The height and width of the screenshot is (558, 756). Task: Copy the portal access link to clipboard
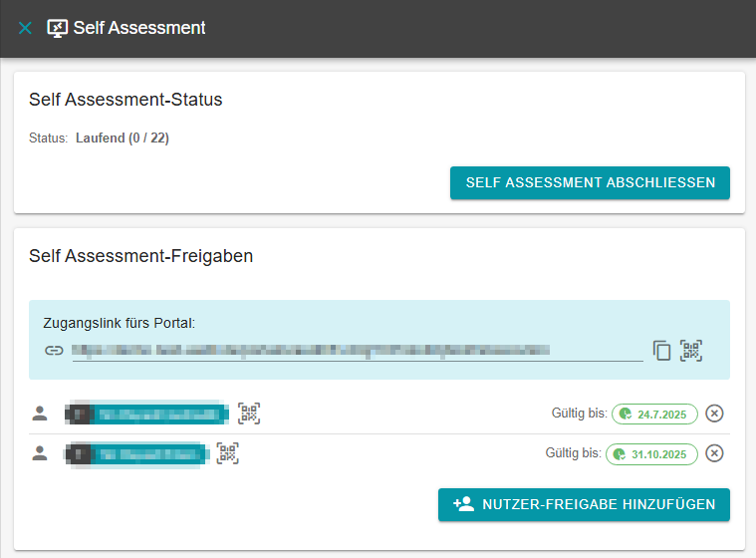tap(662, 351)
